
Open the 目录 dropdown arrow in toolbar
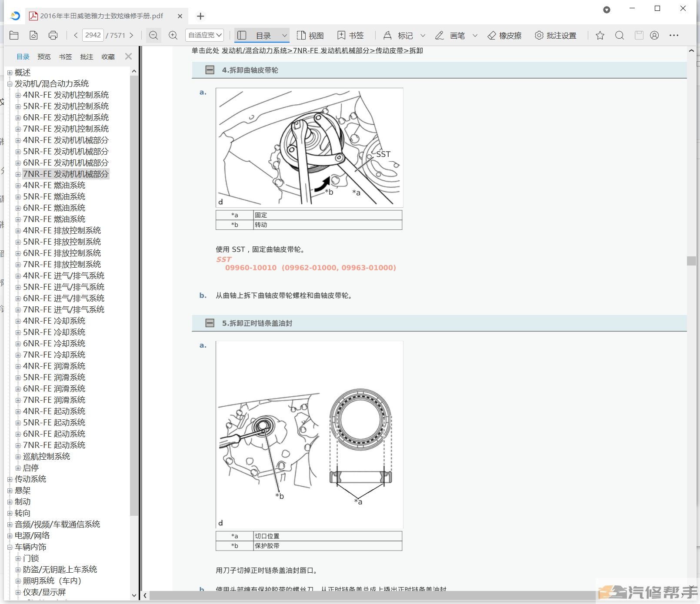click(284, 36)
